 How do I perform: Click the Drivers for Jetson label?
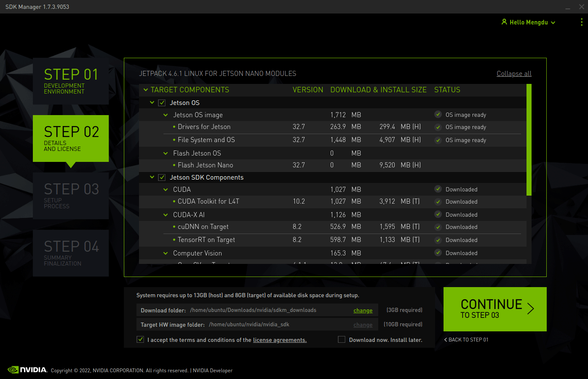[x=204, y=126]
